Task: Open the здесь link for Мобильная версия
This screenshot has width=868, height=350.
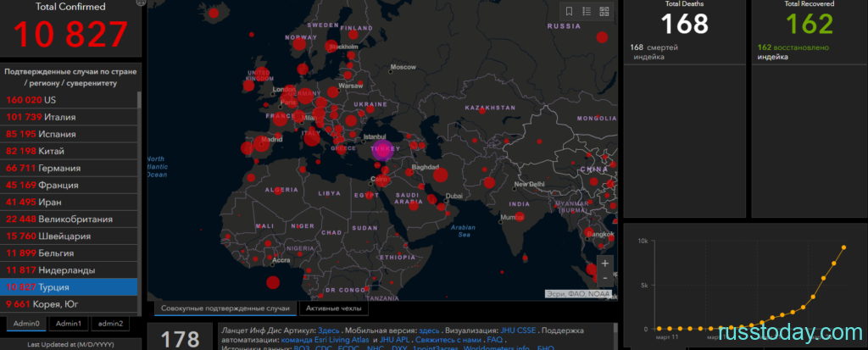Action: click(429, 331)
